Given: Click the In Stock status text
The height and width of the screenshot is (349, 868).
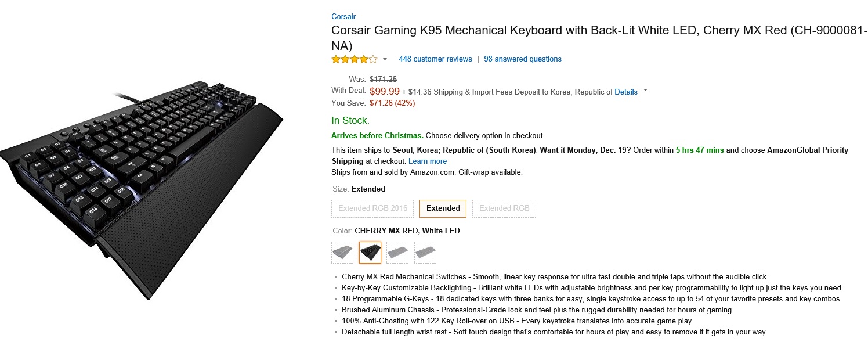Looking at the screenshot, I should pos(350,121).
